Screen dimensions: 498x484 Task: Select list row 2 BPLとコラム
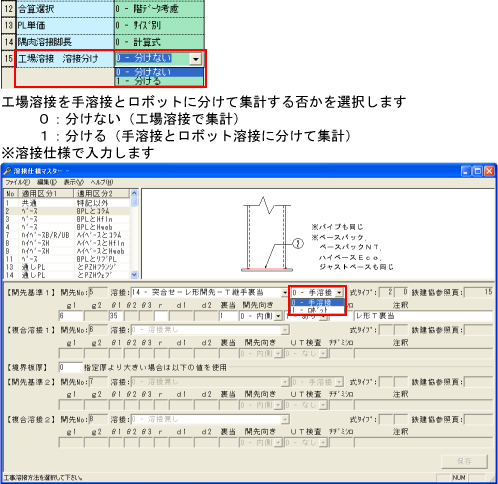click(x=67, y=211)
